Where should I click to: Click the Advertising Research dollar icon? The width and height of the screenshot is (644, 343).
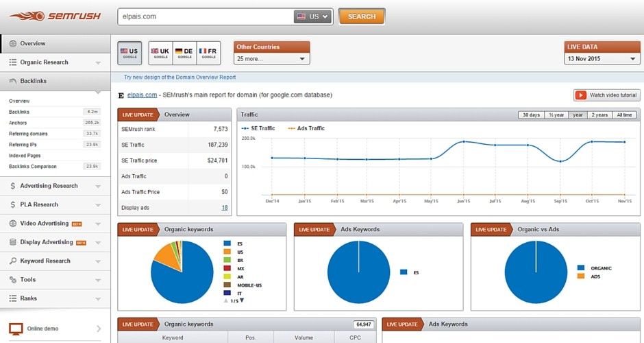click(x=13, y=186)
